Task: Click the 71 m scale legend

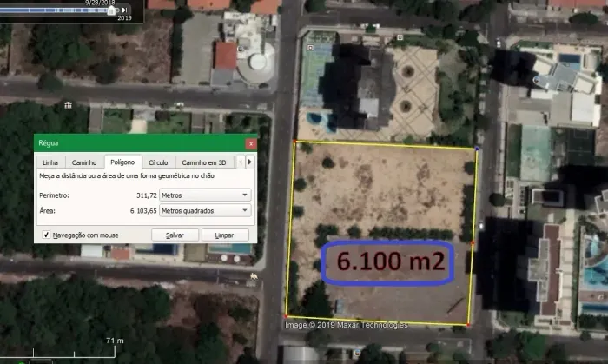Action: pyautogui.click(x=115, y=341)
